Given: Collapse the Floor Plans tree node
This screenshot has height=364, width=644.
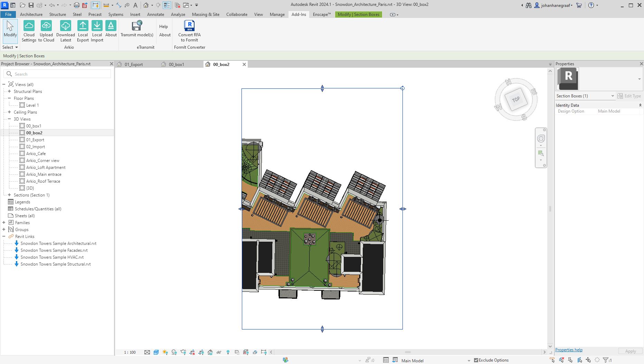Looking at the screenshot, I should (x=9, y=98).
